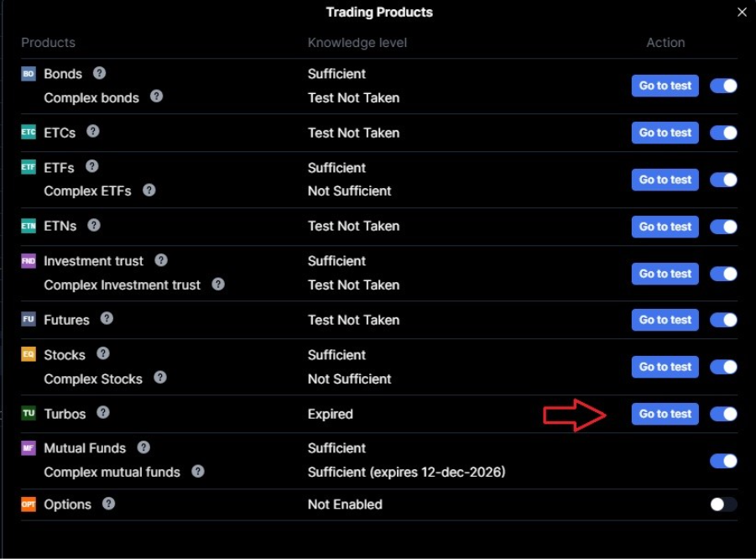Image resolution: width=756 pixels, height=559 pixels.
Task: Open the help tooltip for Complex bonds
Action: [156, 97]
